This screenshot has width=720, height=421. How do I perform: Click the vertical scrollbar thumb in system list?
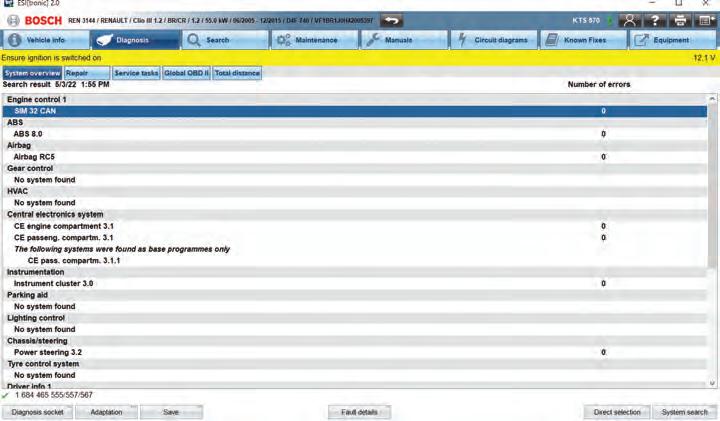[x=712, y=184]
